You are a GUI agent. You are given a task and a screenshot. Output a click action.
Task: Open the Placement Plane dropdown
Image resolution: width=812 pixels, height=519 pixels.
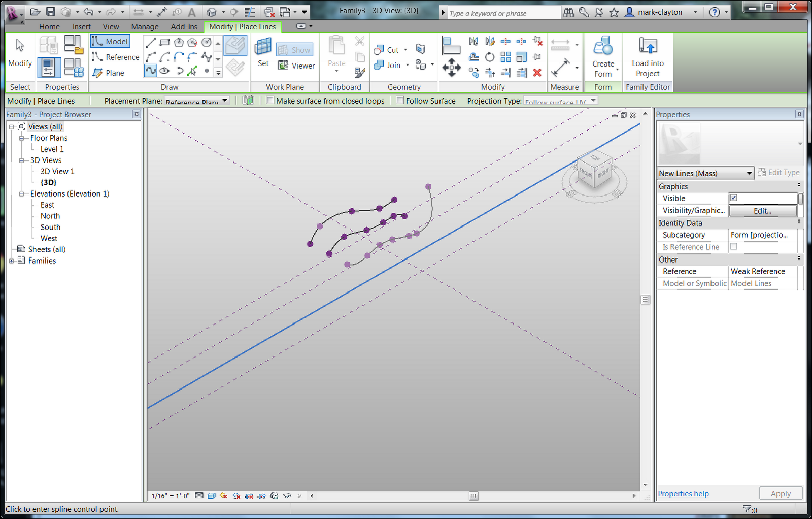tap(225, 100)
